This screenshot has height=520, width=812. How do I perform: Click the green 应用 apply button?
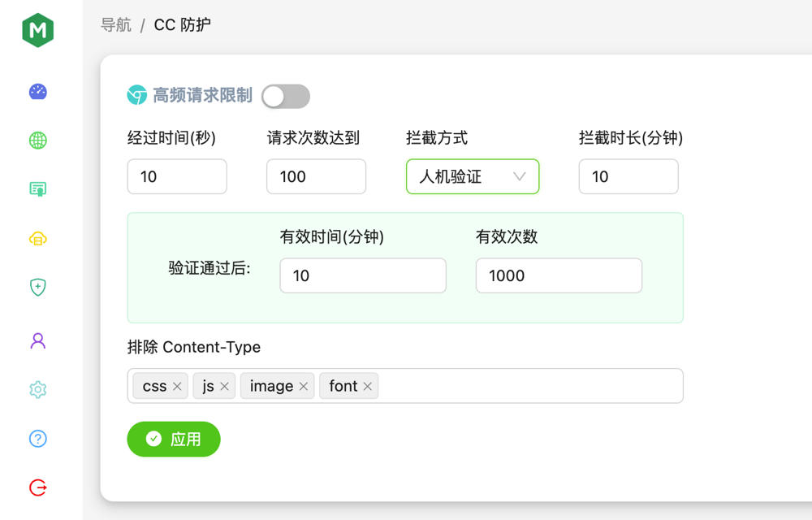(x=174, y=440)
